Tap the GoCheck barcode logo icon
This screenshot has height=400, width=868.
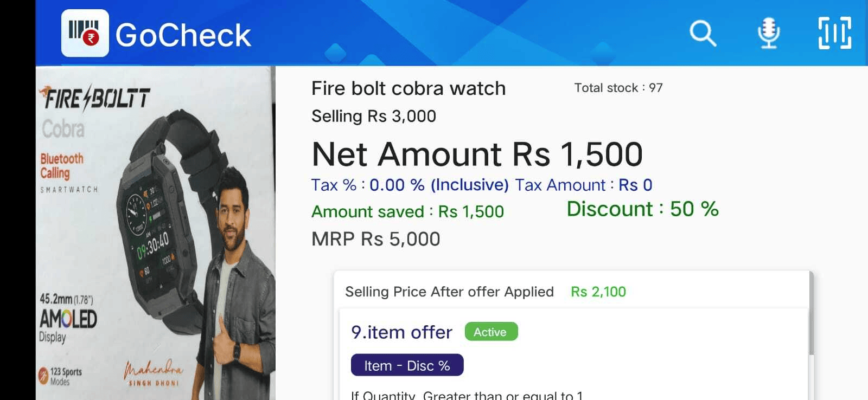pyautogui.click(x=85, y=33)
